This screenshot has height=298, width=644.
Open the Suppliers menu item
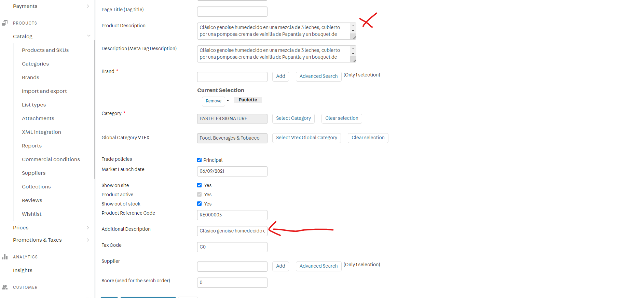click(33, 173)
